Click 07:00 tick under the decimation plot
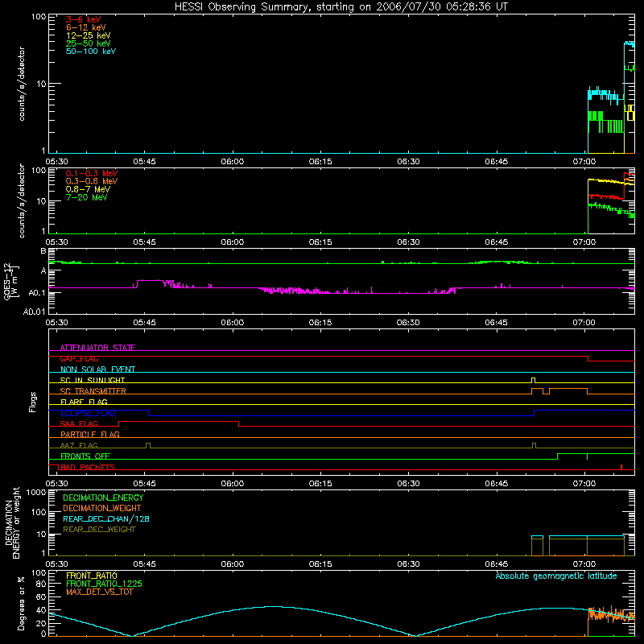This screenshot has height=644, width=644. coord(584,564)
